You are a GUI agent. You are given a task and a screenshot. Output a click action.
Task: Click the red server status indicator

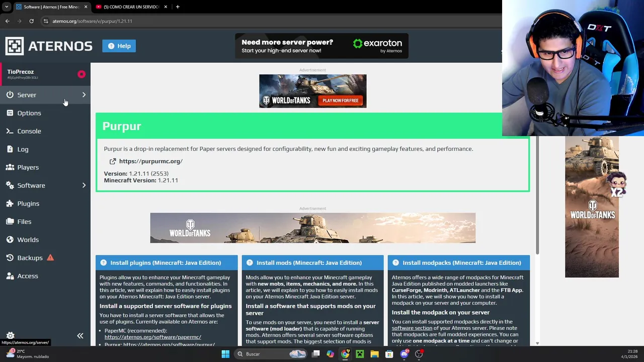click(82, 74)
